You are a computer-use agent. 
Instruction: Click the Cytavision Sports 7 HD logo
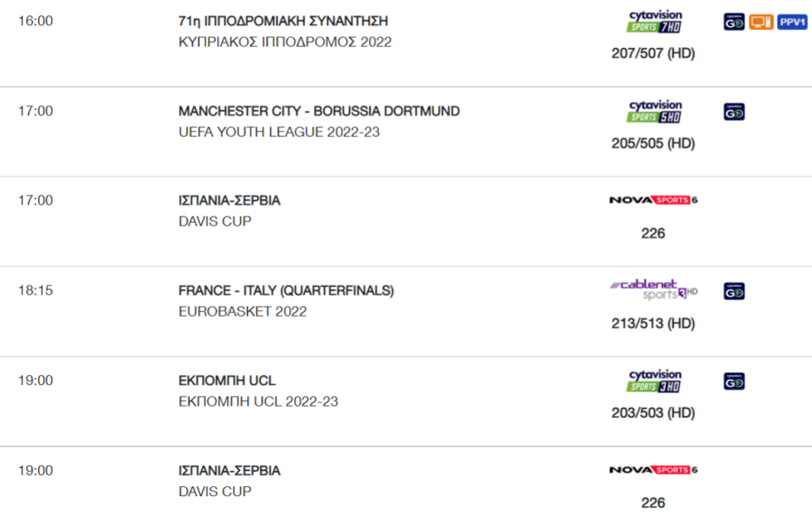point(654,22)
